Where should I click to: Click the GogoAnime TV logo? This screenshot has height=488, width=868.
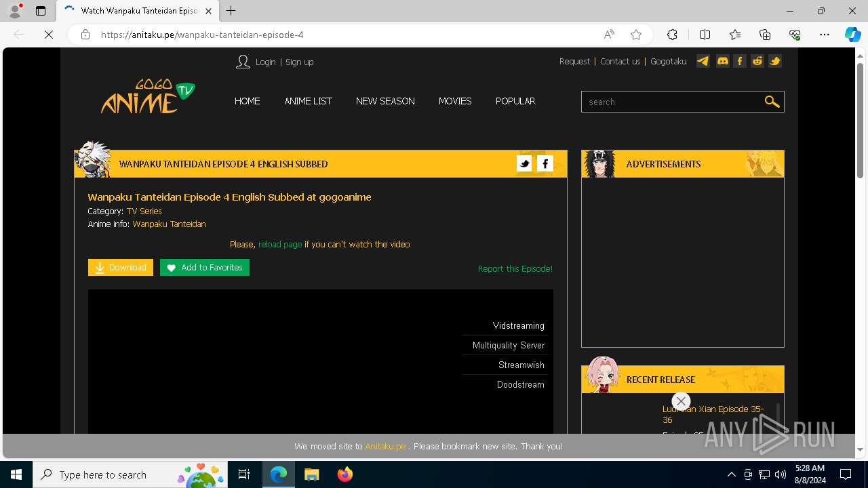148,96
